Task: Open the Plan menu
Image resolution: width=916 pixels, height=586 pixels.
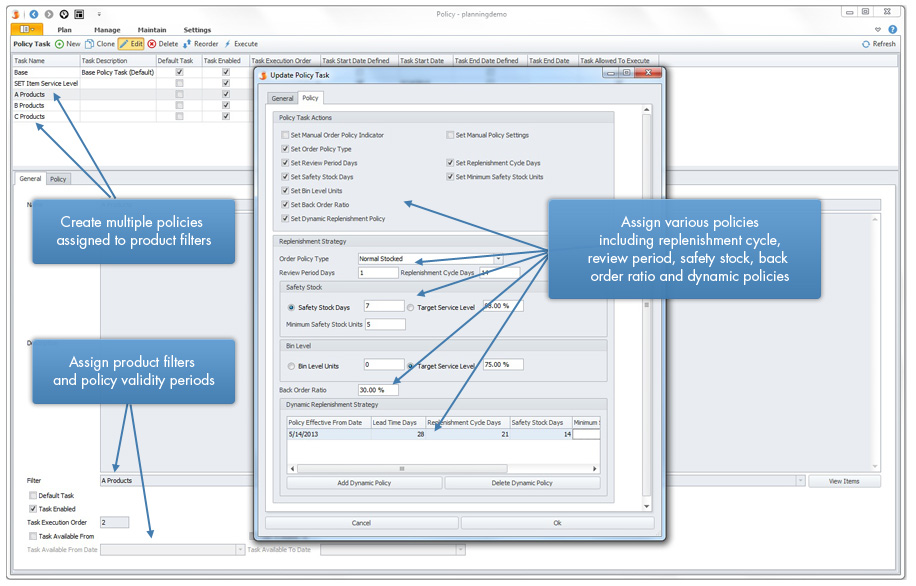Action: click(64, 30)
